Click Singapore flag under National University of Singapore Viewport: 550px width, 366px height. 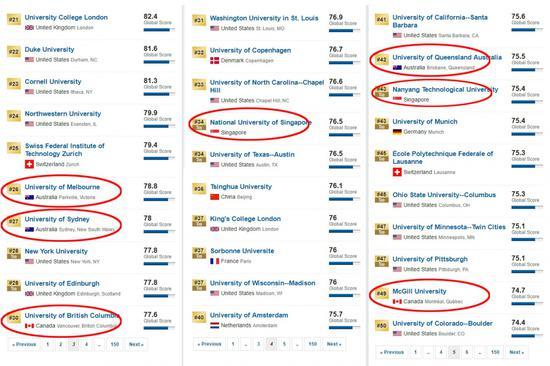(x=214, y=132)
